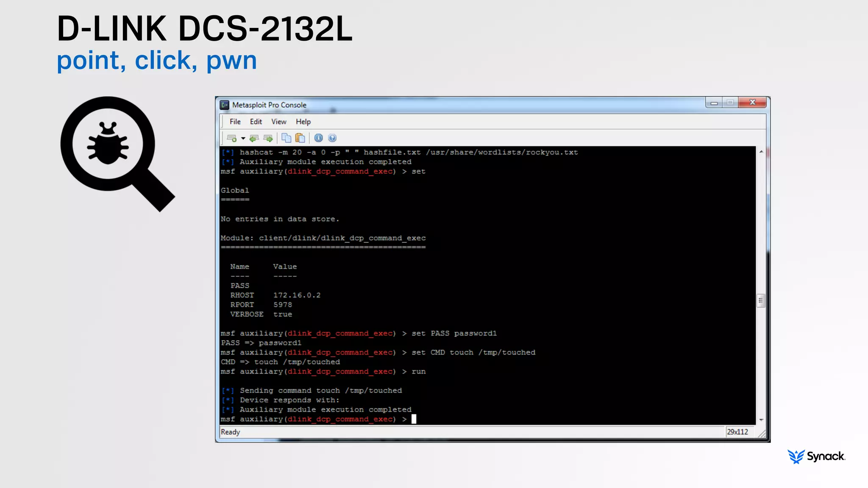Click the Help question mark icon
868x488 pixels.
332,138
